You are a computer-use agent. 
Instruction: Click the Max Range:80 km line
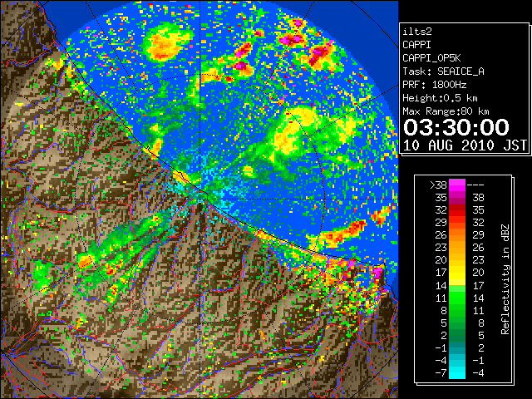tap(446, 111)
